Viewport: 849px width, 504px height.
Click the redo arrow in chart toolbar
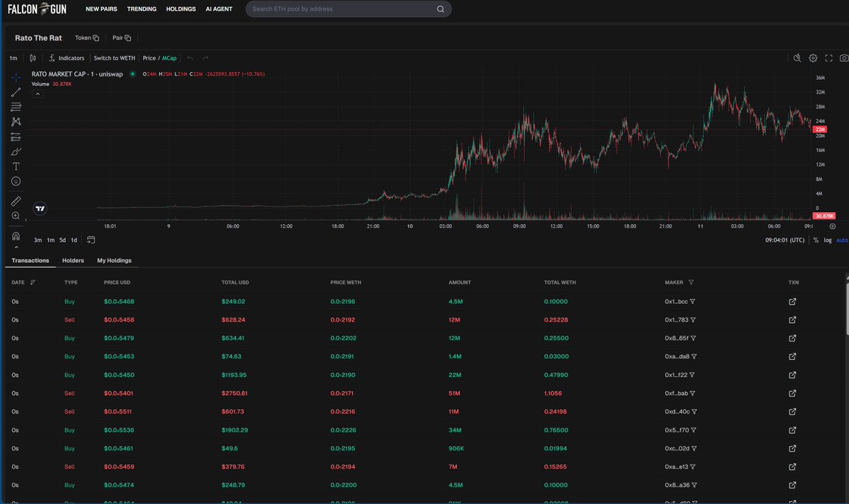click(205, 58)
